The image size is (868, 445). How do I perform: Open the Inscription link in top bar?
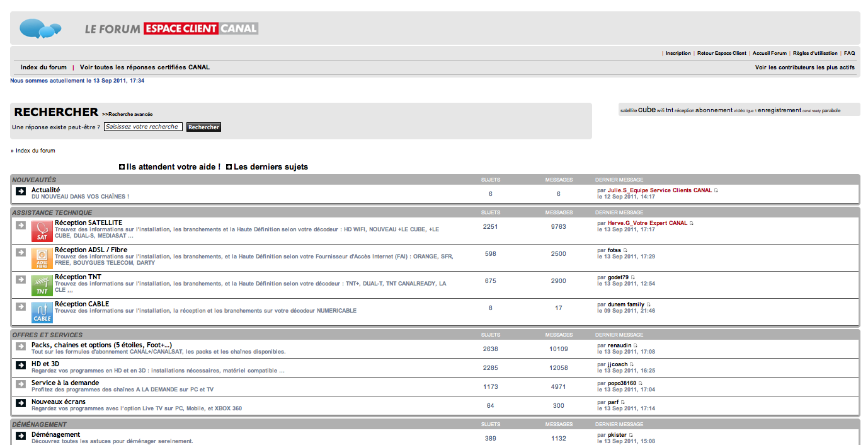(x=678, y=54)
